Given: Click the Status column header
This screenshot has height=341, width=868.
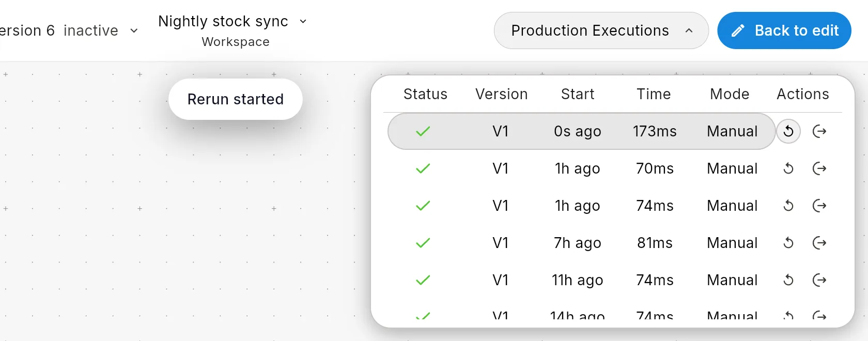Looking at the screenshot, I should pyautogui.click(x=425, y=94).
